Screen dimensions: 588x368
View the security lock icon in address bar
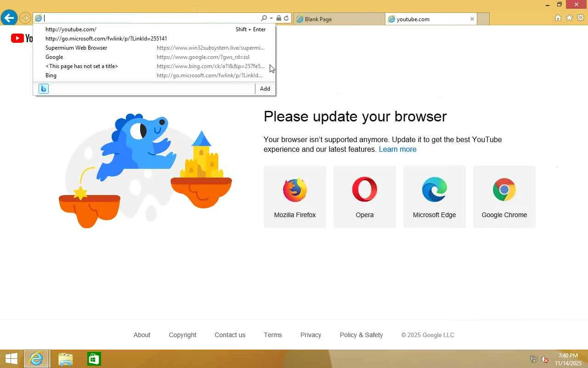(278, 18)
